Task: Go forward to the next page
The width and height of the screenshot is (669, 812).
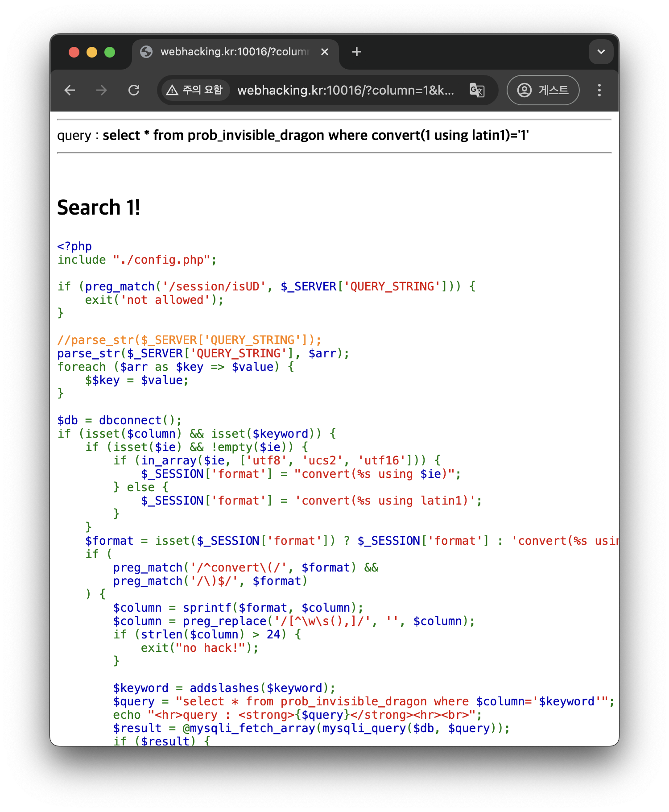Action: (x=102, y=90)
